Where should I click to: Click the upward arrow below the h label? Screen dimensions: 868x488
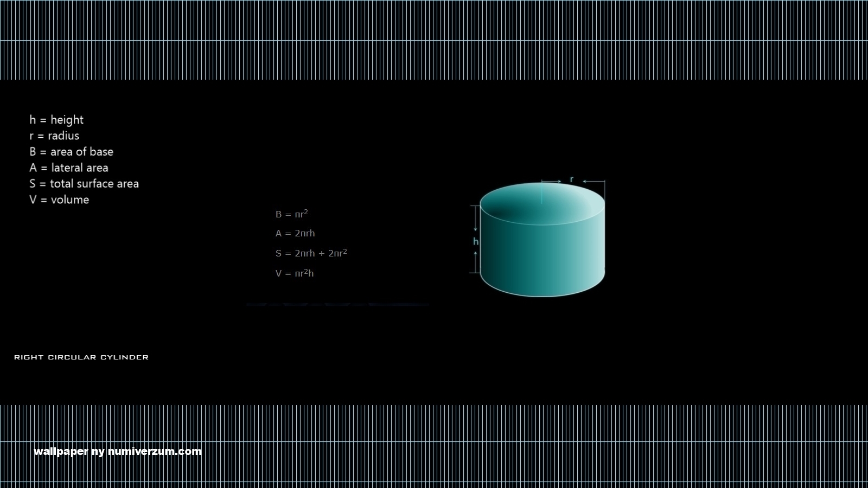(x=476, y=261)
